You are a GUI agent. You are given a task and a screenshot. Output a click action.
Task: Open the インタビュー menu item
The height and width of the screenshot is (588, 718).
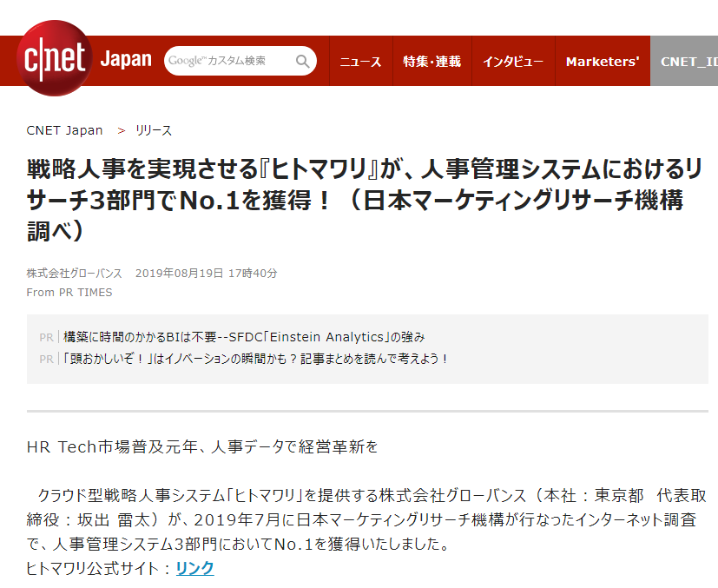pos(513,61)
